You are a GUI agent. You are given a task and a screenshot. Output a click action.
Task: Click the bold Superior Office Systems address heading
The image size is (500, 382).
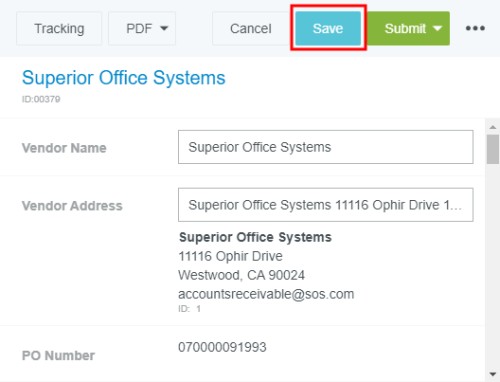click(x=255, y=237)
